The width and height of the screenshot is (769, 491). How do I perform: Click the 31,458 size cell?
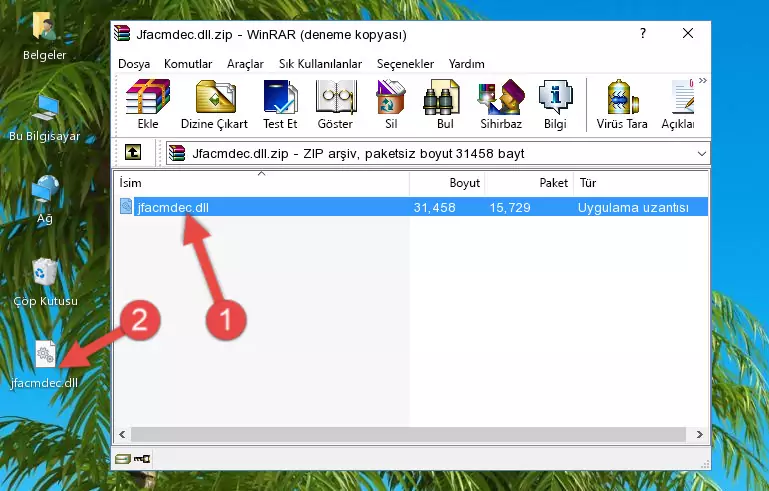435,207
